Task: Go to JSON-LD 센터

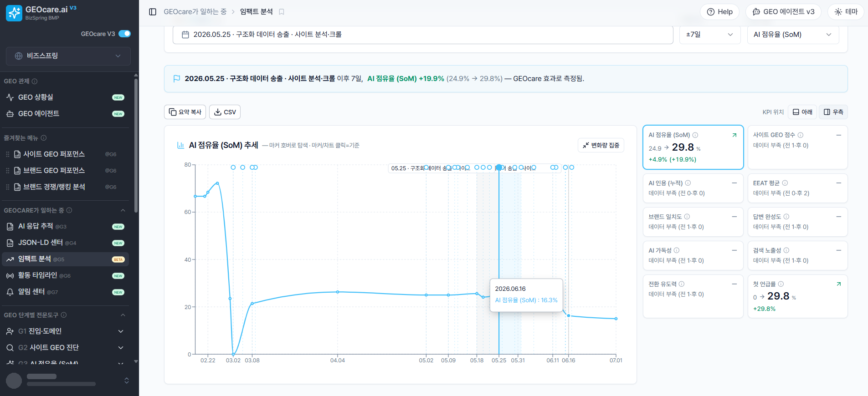Action: pyautogui.click(x=65, y=243)
